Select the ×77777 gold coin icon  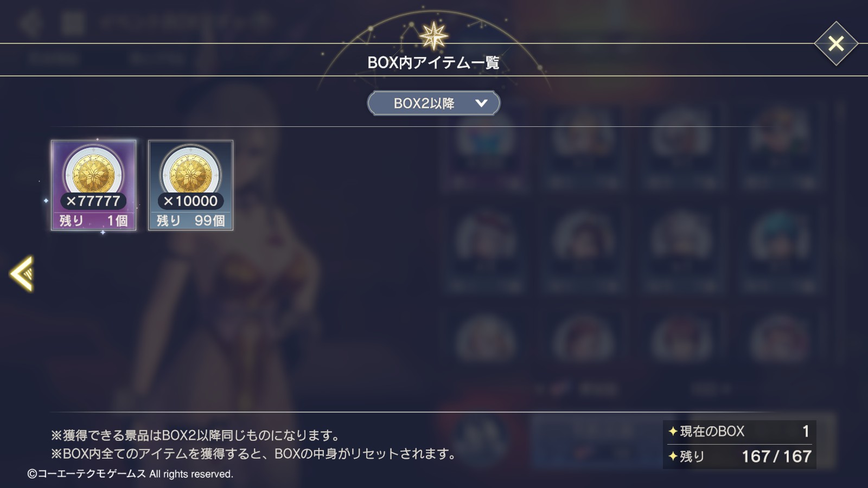[93, 174]
